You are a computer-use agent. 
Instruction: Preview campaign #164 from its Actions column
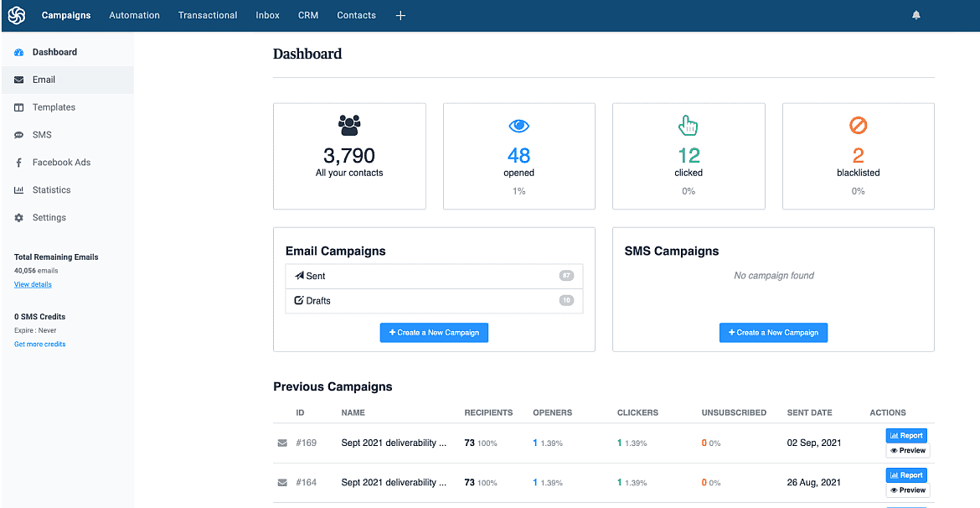tap(907, 490)
